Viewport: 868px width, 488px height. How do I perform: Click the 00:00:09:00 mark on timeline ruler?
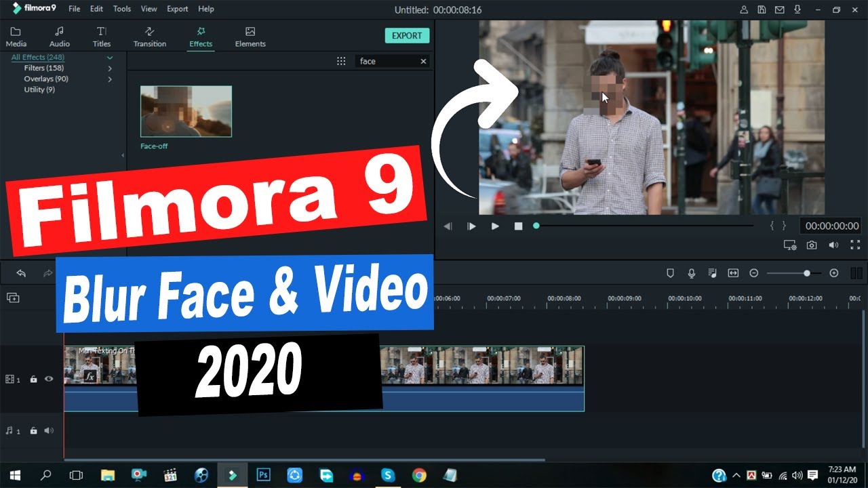[x=625, y=298]
